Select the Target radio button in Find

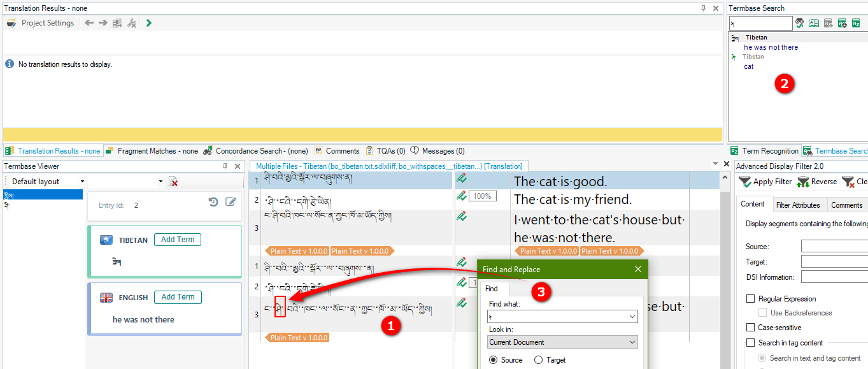pos(538,360)
